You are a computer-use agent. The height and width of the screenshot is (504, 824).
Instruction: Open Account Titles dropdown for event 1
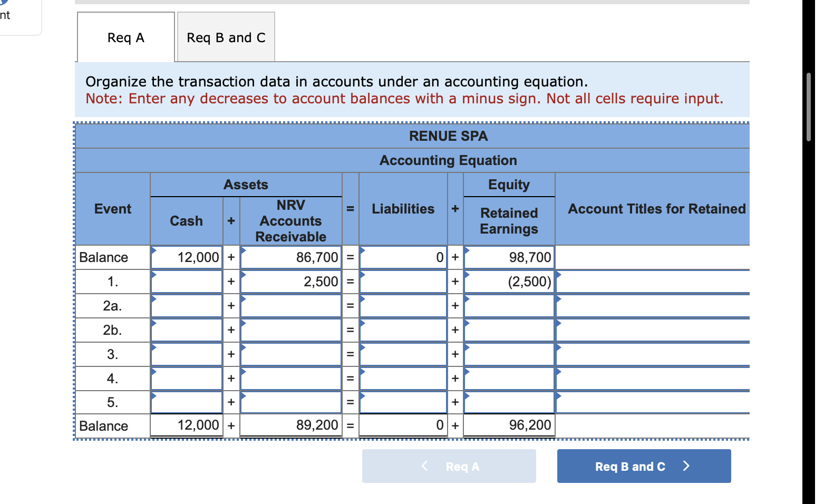653,282
